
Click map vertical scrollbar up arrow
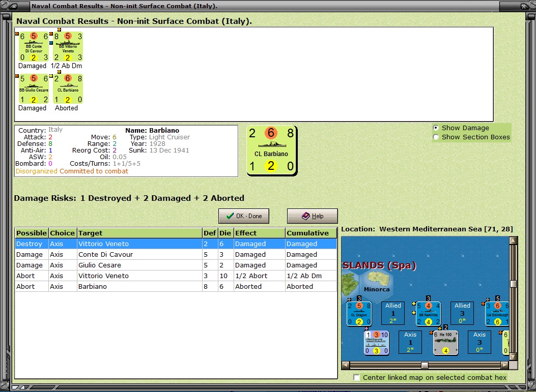513,240
